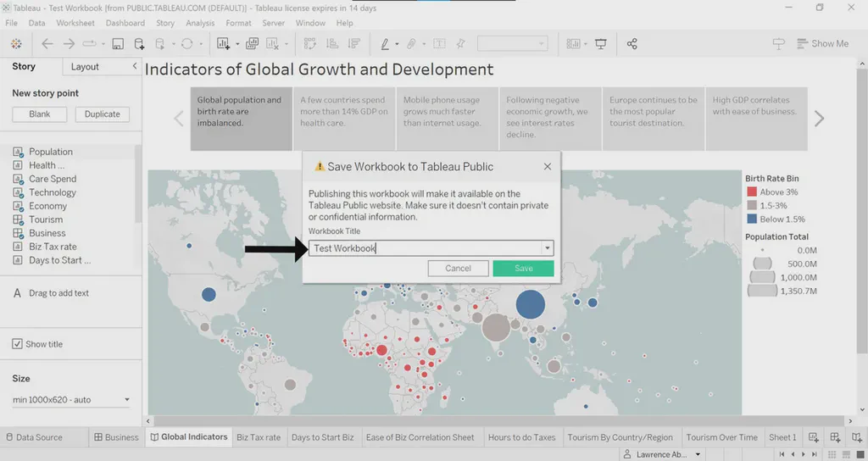Open the Fit dropdown in toolbar

(x=513, y=44)
